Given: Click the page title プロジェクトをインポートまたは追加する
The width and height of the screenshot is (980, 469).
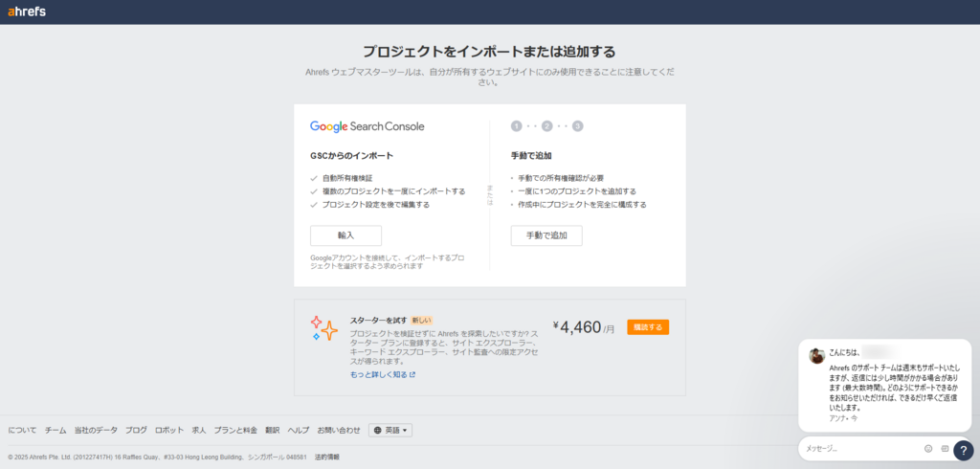Looking at the screenshot, I should pyautogui.click(x=489, y=52).
